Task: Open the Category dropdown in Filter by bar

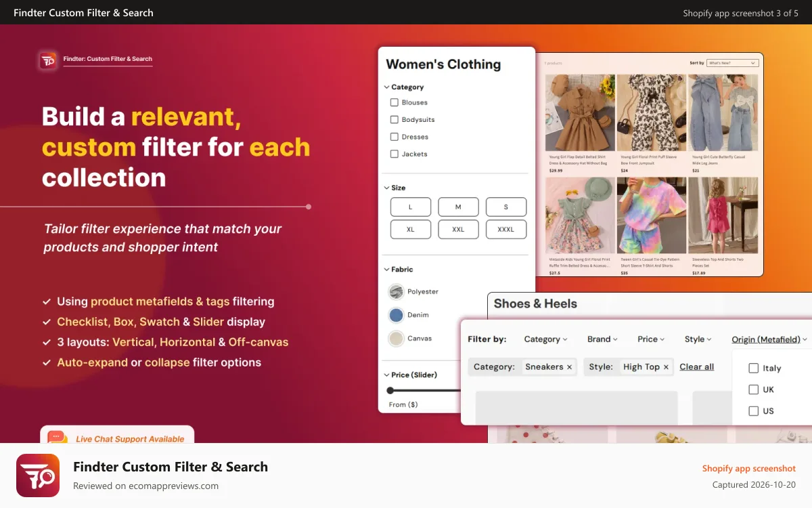Action: coord(545,339)
